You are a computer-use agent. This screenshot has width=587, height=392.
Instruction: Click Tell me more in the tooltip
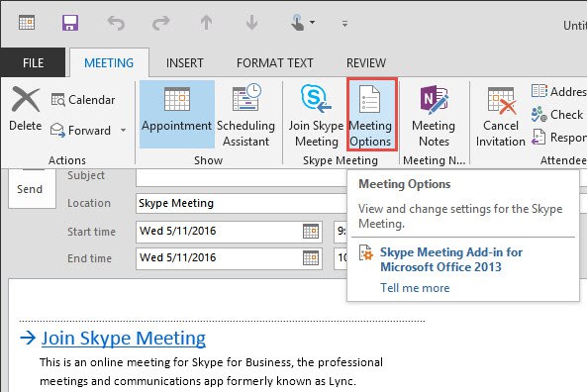415,288
